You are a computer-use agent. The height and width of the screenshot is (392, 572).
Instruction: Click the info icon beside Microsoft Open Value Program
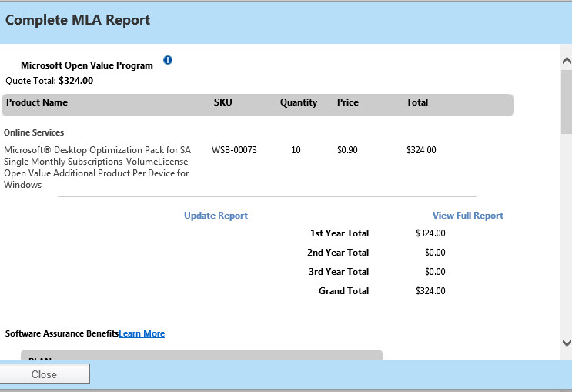[x=168, y=60]
